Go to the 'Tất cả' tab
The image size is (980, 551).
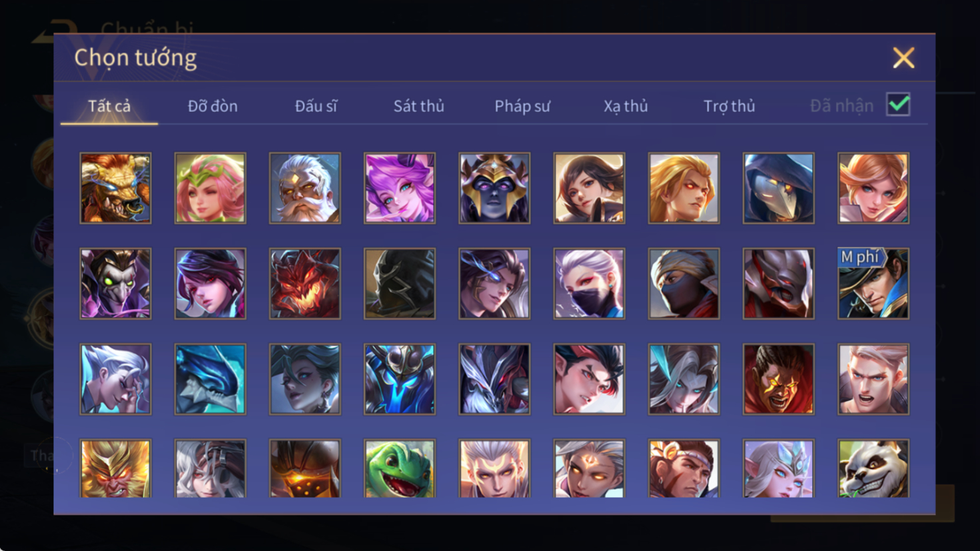click(x=109, y=106)
